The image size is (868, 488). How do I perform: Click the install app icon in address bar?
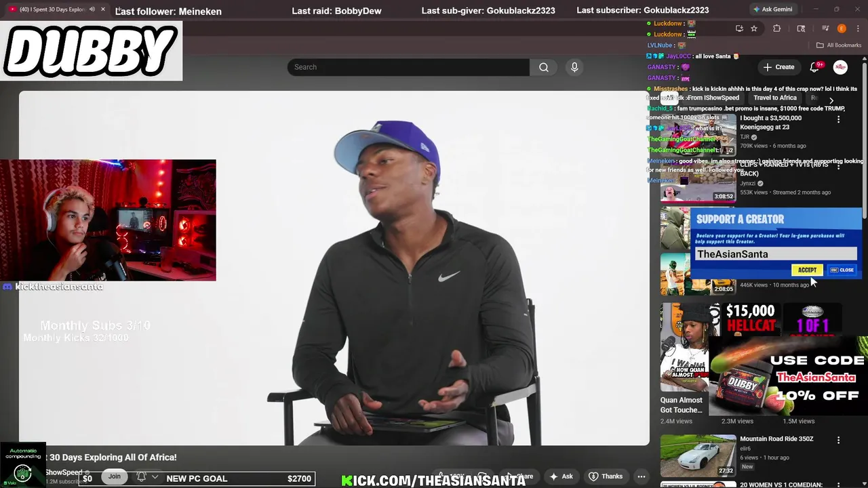click(x=739, y=28)
